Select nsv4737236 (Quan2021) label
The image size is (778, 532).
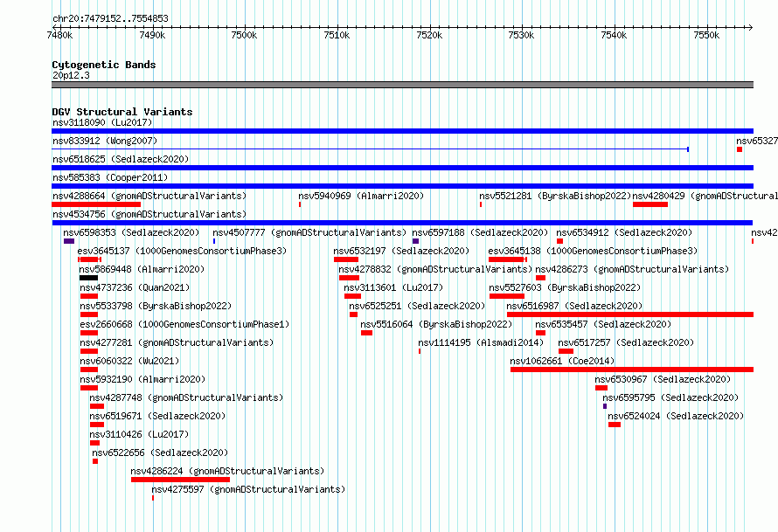[135, 287]
